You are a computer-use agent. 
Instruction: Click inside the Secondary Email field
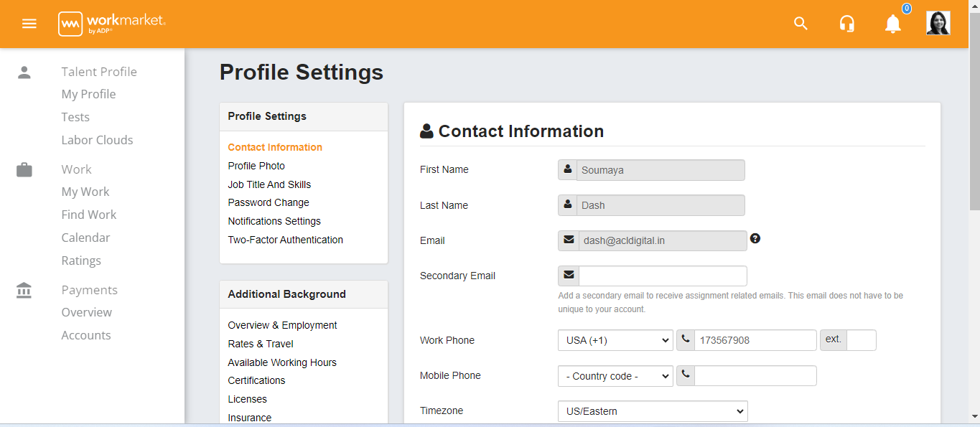[662, 275]
